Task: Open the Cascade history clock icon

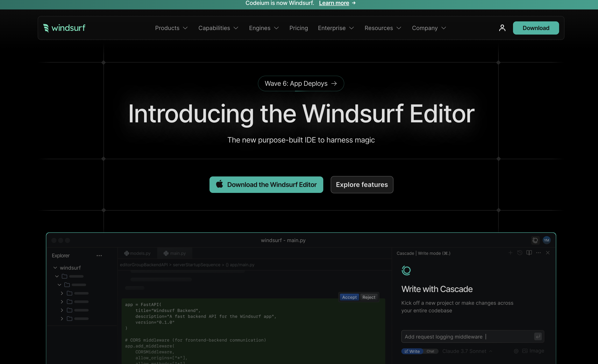Action: 520,253
